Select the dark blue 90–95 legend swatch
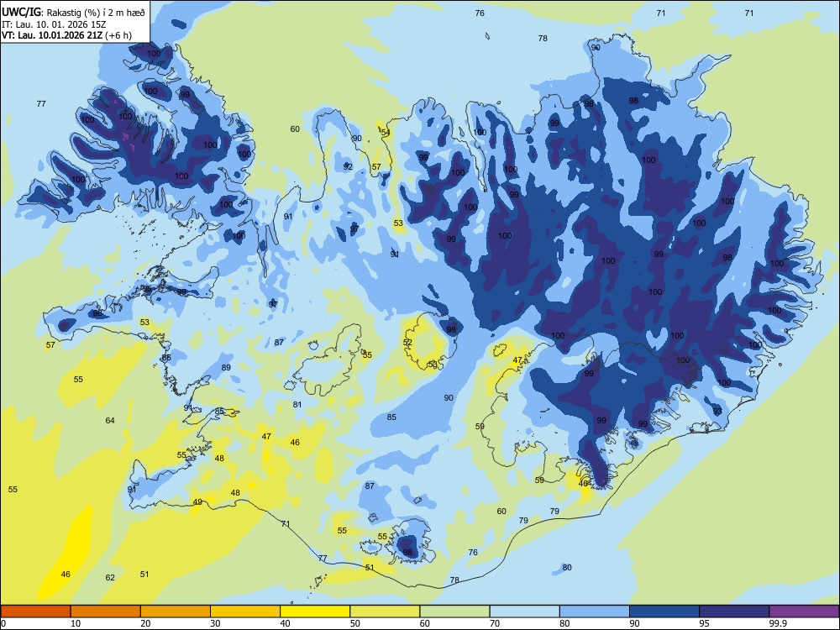The height and width of the screenshot is (630, 840). [x=664, y=612]
